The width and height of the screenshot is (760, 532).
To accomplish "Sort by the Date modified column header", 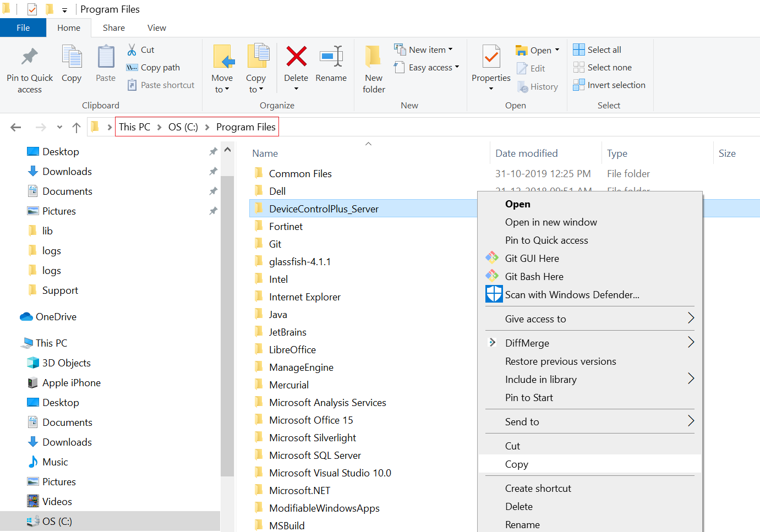I will pyautogui.click(x=526, y=153).
